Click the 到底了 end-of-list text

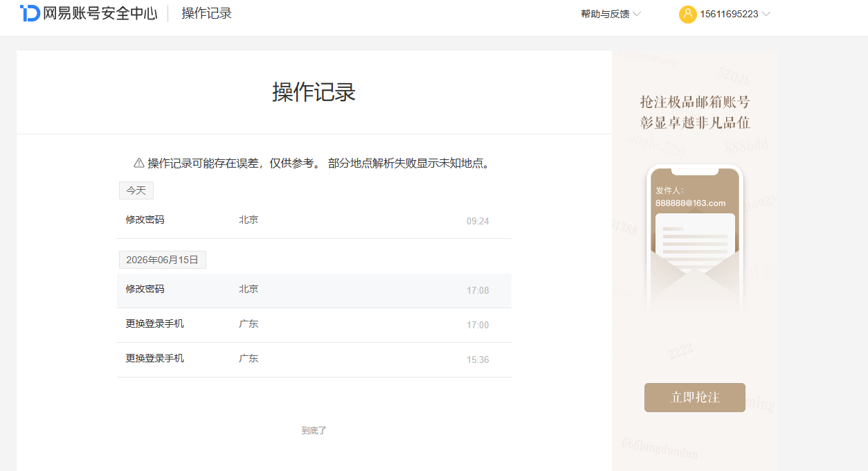pos(314,431)
